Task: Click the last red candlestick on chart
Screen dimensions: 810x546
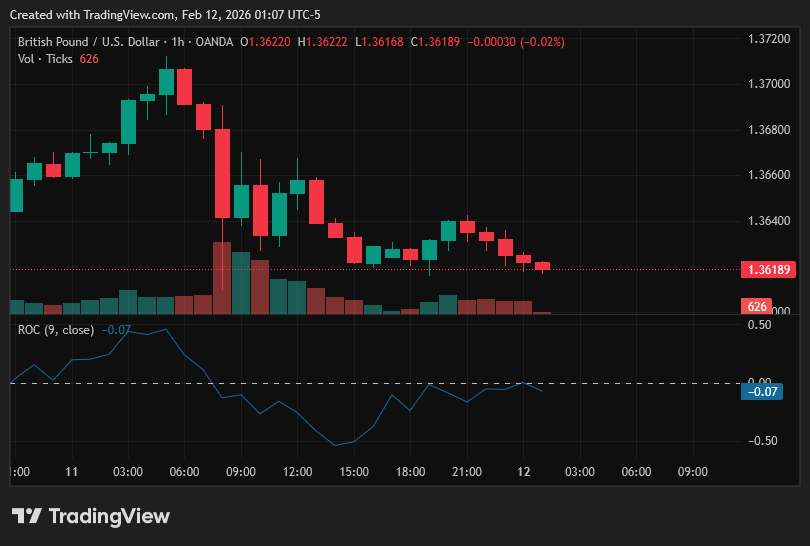Action: tap(542, 267)
